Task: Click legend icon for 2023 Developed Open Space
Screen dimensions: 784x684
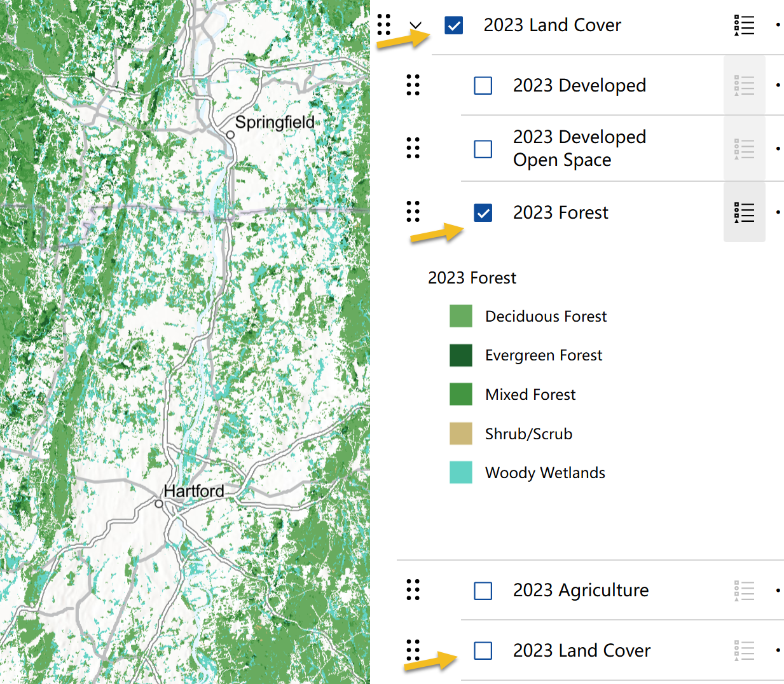Action: (744, 149)
